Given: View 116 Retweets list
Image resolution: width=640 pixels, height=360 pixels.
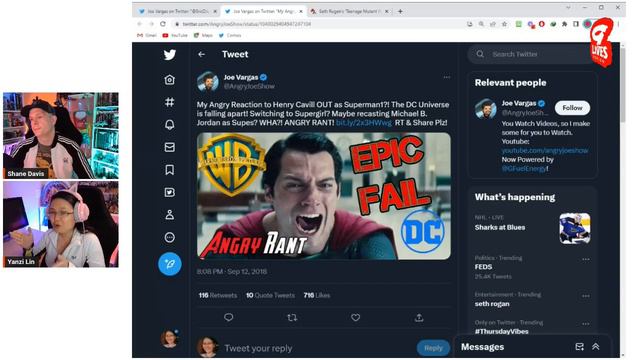Looking at the screenshot, I should [218, 295].
